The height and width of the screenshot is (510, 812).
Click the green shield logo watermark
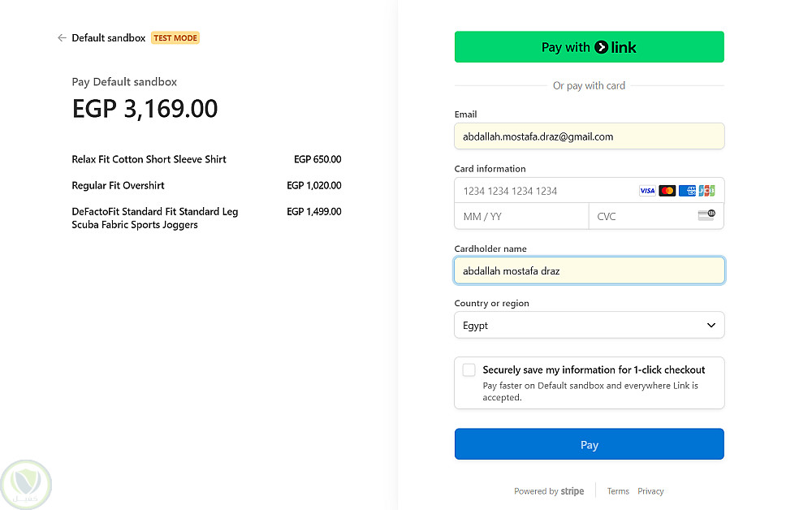pyautogui.click(x=26, y=483)
